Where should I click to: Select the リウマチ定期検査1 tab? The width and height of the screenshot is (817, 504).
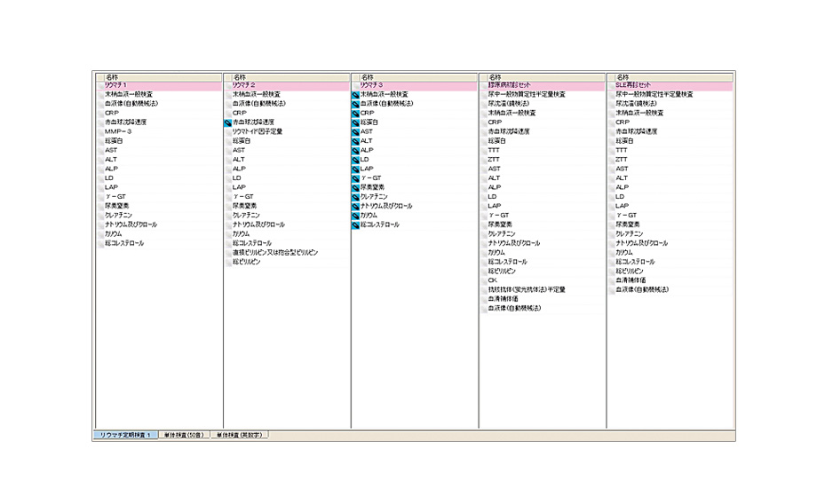125,436
